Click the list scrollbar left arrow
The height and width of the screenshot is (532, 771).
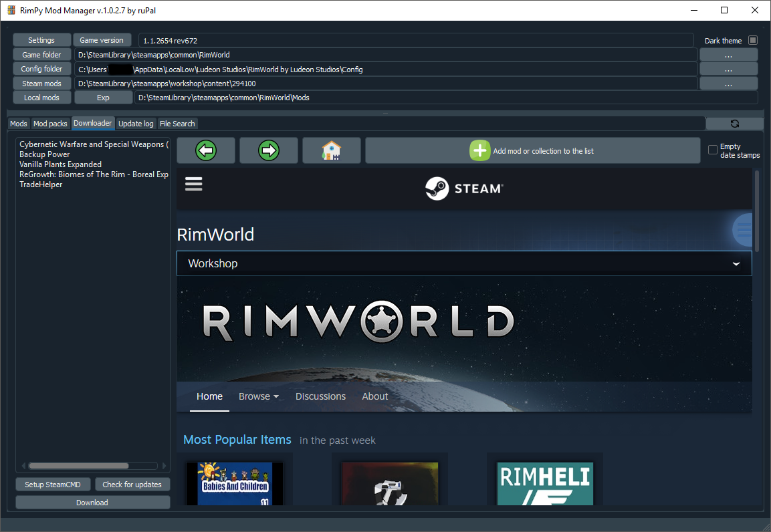coord(23,466)
